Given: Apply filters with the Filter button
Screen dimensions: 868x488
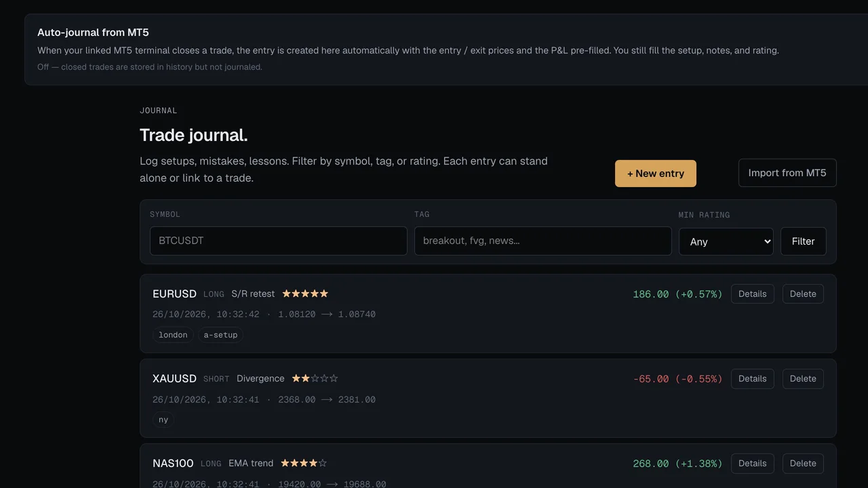Looking at the screenshot, I should coord(804,241).
